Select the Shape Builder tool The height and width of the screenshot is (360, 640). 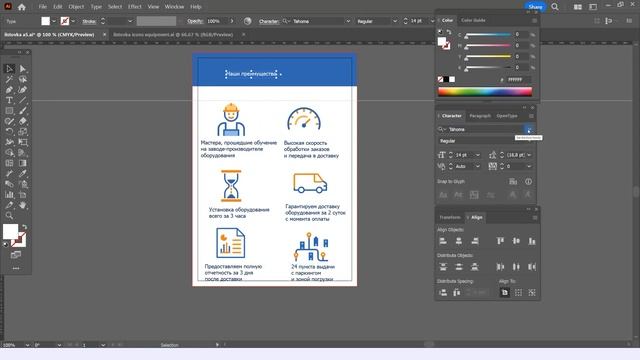[x=9, y=153]
